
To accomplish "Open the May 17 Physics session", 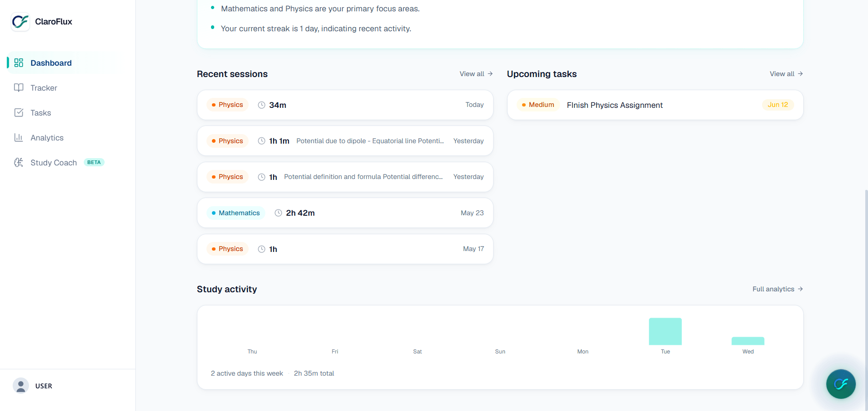I will (345, 249).
